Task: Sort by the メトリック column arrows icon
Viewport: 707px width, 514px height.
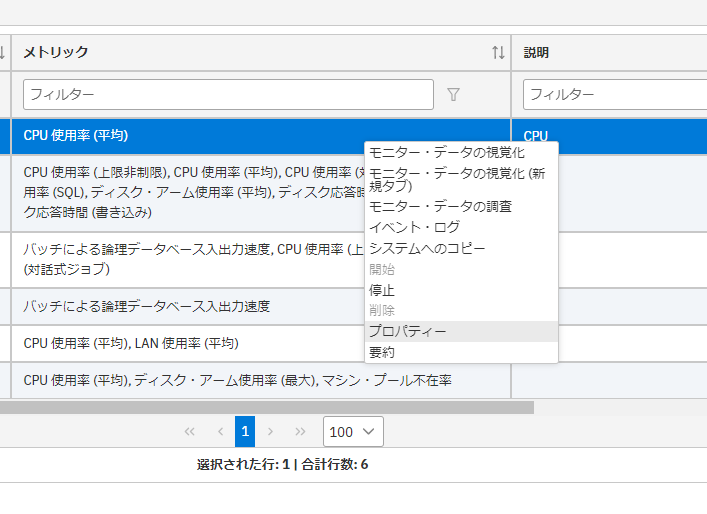Action: pyautogui.click(x=498, y=52)
